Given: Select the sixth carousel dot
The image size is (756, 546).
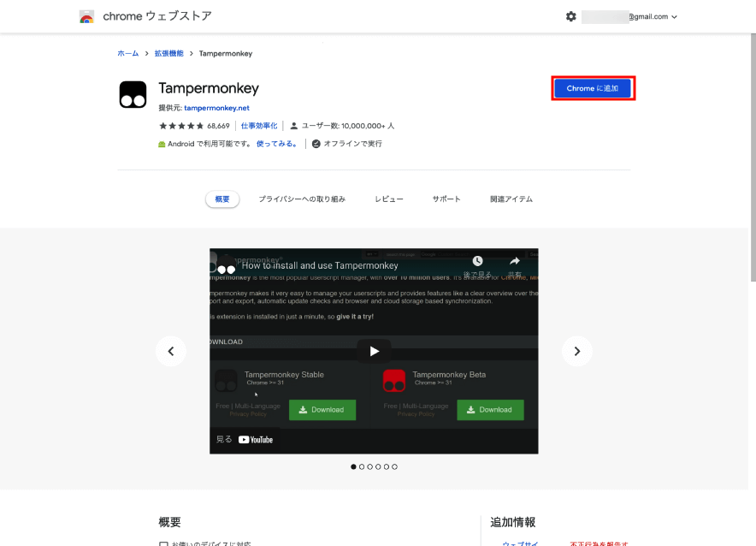Looking at the screenshot, I should pyautogui.click(x=394, y=467).
